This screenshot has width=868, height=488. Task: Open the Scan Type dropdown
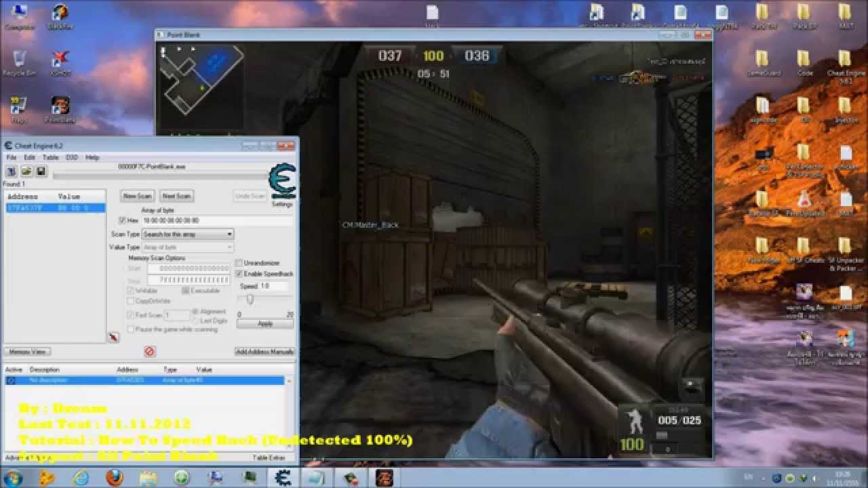(x=188, y=234)
